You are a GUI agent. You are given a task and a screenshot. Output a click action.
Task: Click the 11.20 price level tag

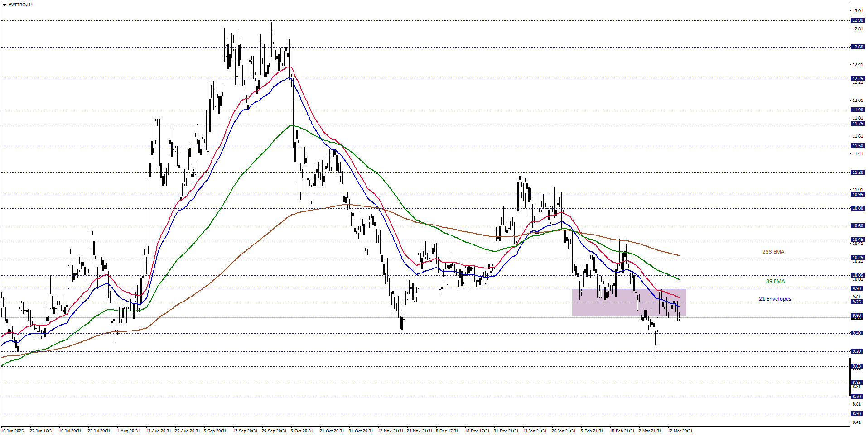[857, 172]
